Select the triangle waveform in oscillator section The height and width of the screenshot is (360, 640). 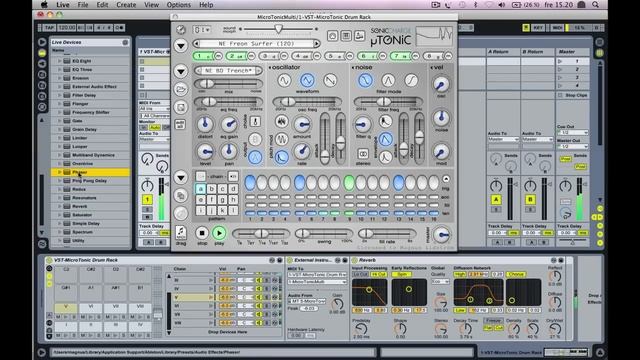(x=307, y=80)
